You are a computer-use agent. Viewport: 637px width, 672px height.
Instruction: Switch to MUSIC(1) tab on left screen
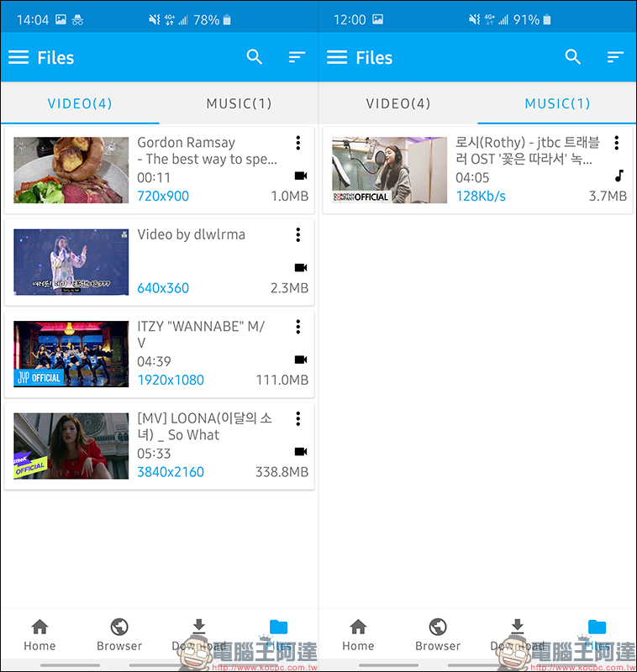click(239, 104)
